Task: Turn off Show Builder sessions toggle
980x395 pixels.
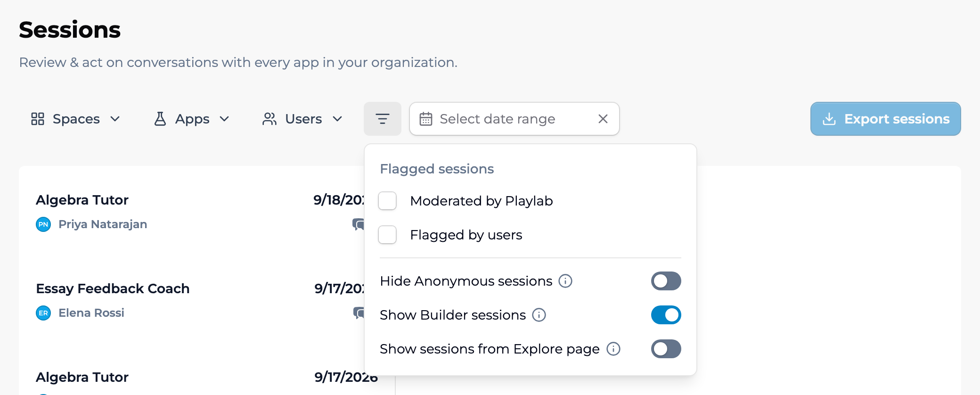Action: (666, 315)
